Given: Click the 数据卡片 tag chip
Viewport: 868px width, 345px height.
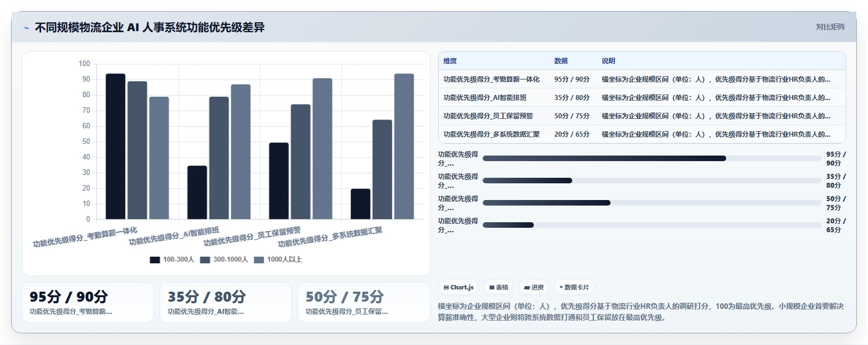Looking at the screenshot, I should pyautogui.click(x=574, y=287).
